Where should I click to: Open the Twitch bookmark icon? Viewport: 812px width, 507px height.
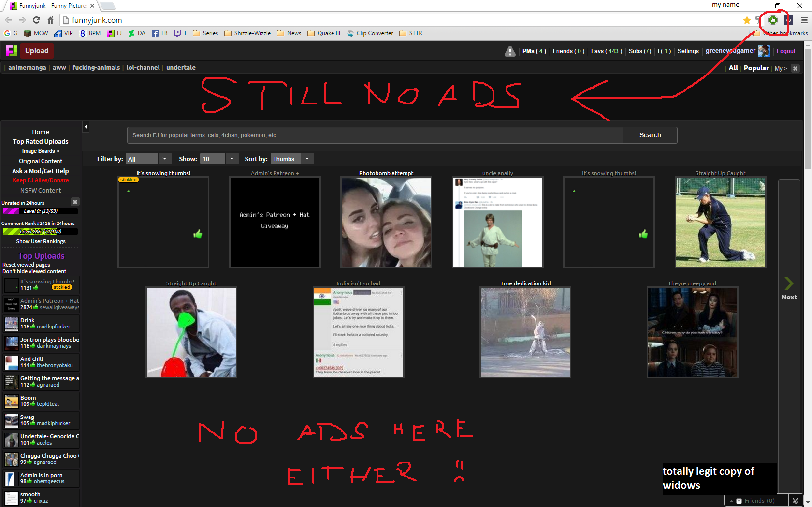(177, 33)
